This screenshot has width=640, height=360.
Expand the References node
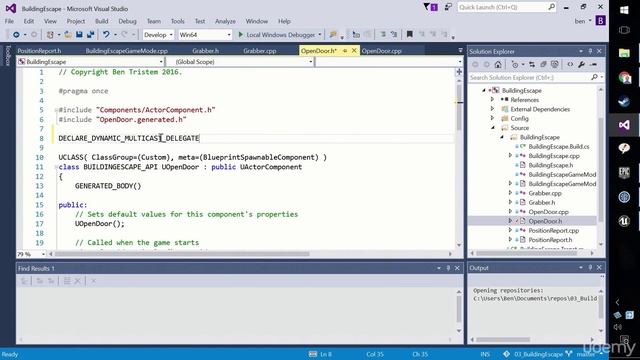pyautogui.click(x=492, y=100)
